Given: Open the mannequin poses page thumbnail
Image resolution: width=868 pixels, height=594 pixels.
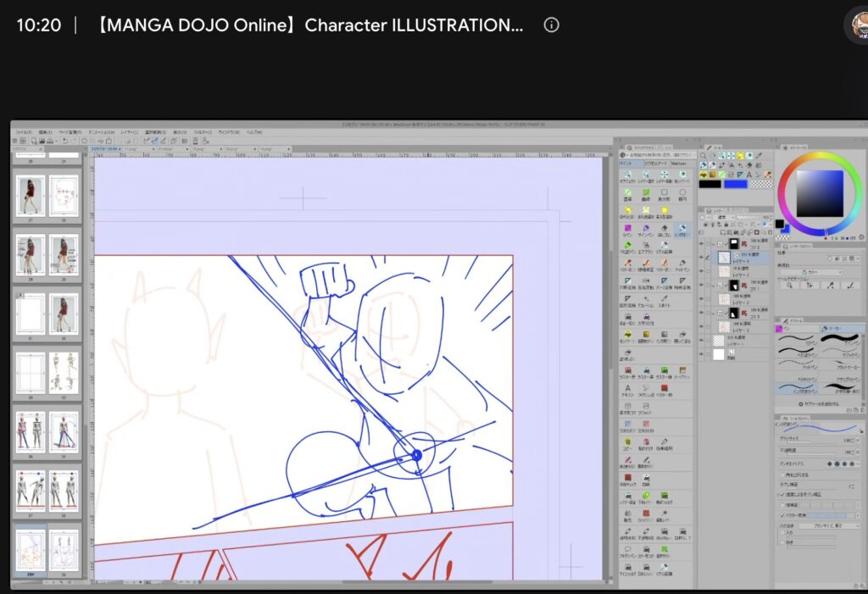Looking at the screenshot, I should [63, 371].
